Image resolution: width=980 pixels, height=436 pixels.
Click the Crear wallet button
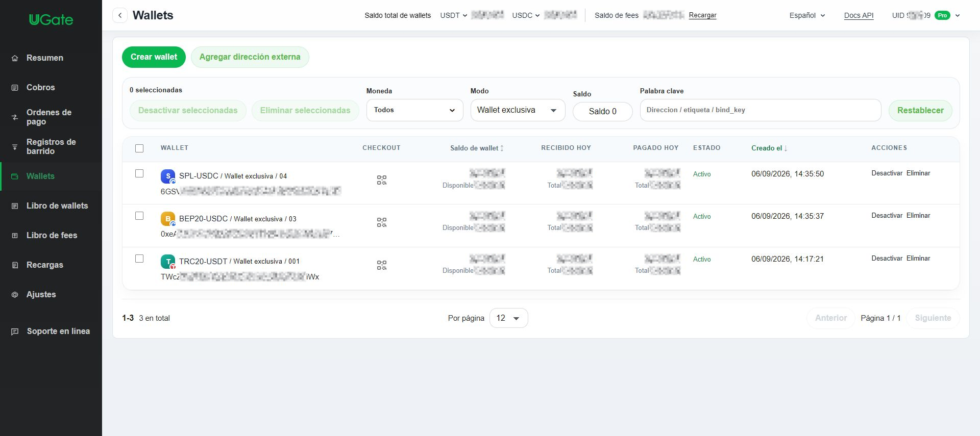(x=154, y=57)
